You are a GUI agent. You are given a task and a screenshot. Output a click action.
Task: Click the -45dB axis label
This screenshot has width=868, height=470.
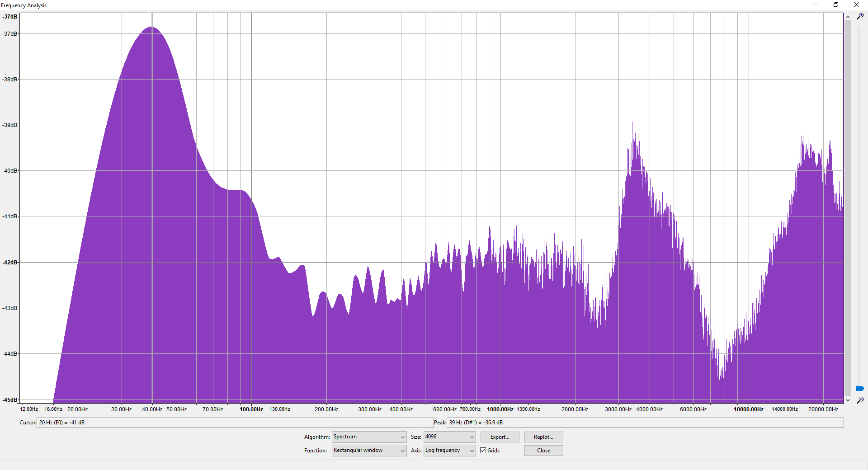tap(10, 400)
